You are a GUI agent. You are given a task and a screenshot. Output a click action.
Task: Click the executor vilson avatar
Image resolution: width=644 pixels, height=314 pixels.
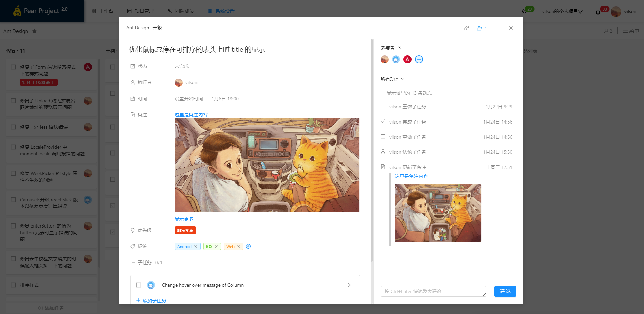pos(179,83)
